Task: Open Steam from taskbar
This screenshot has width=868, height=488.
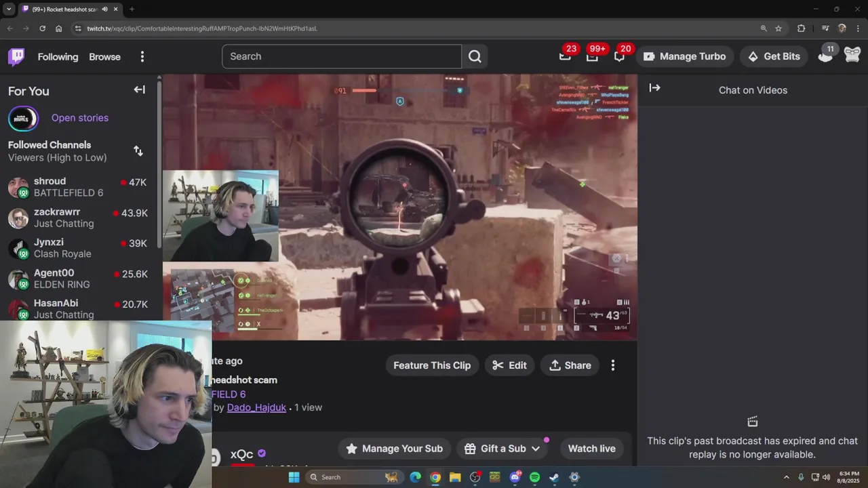Action: point(554,477)
